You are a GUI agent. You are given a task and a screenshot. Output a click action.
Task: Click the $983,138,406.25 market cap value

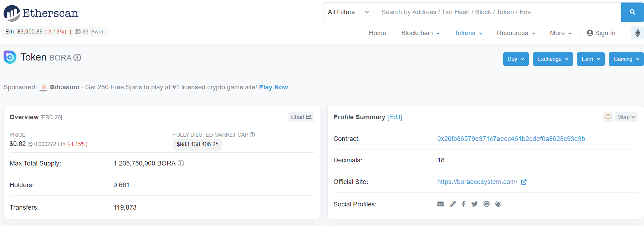[198, 144]
